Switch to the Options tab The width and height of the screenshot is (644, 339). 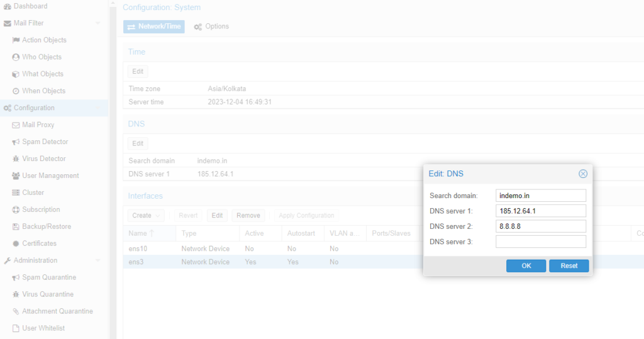click(x=211, y=26)
